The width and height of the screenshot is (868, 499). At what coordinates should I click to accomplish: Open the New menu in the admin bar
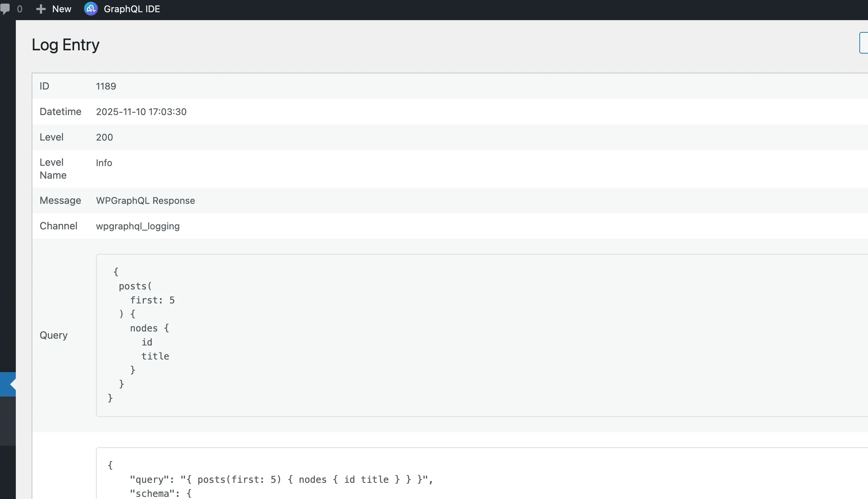[53, 9]
